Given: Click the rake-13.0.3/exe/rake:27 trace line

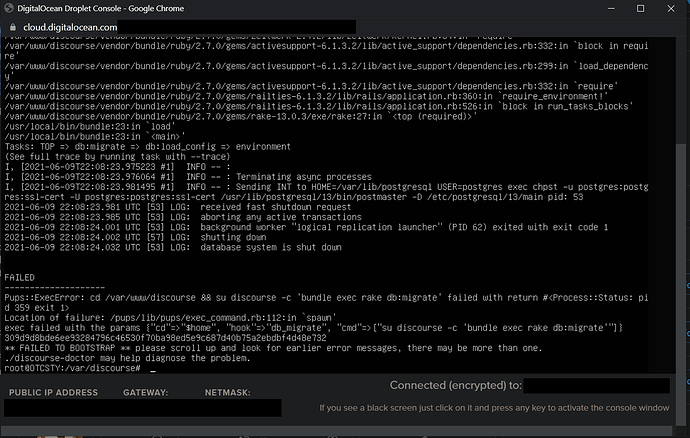Looking at the screenshot, I should (241, 116).
